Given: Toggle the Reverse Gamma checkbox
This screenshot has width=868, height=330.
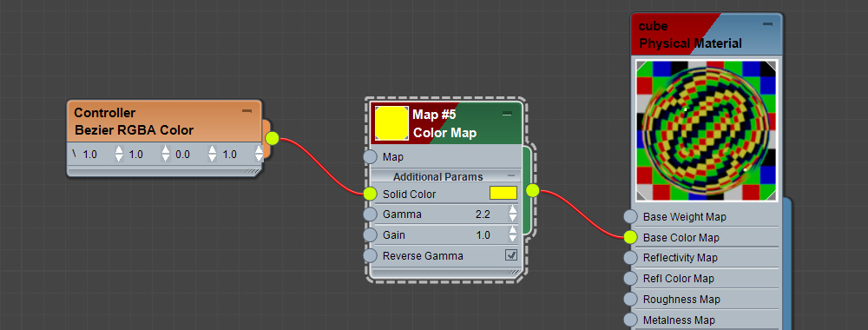Looking at the screenshot, I should pos(511,255).
